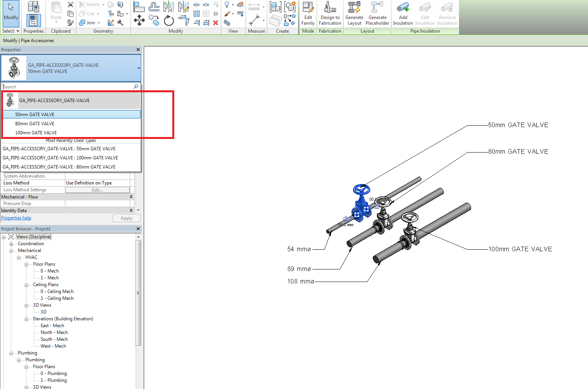Click the Modify | Pipe Accessories tab
The width and height of the screenshot is (588, 389).
[x=28, y=40]
